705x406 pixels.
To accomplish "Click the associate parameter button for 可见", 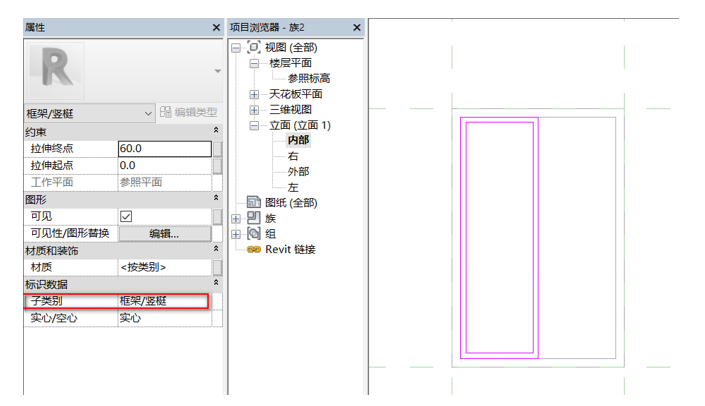I will pos(217,217).
